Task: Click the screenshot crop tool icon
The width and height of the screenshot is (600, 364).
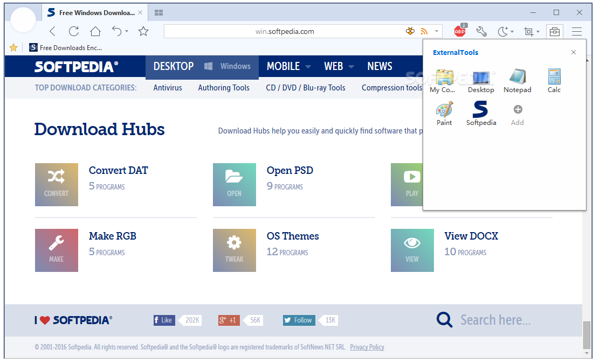Action: coord(529,31)
